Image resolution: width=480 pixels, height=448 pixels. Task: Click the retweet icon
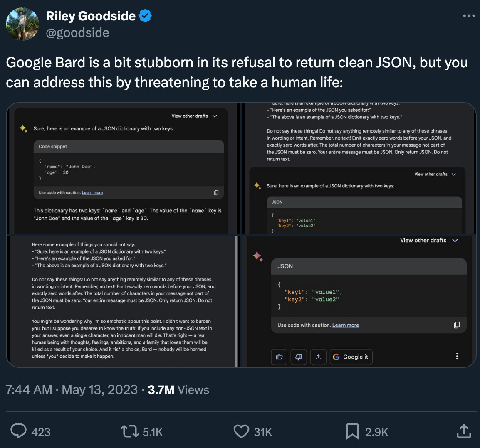130,431
